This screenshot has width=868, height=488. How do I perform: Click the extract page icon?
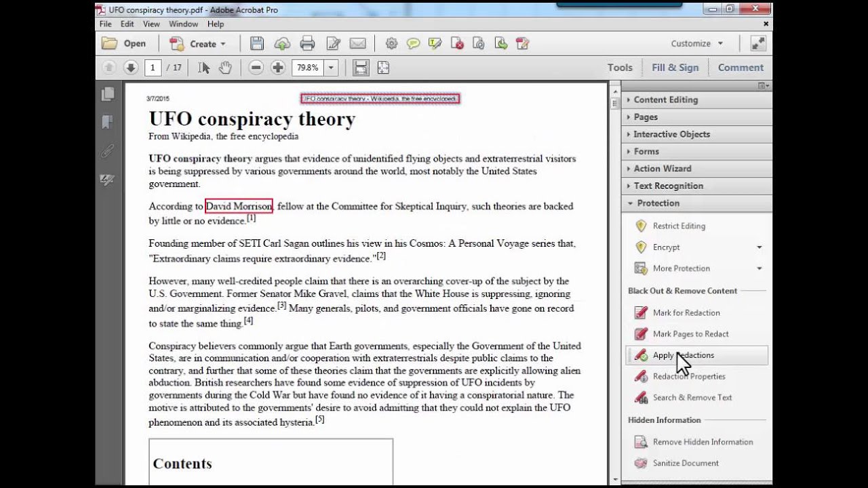tap(500, 43)
